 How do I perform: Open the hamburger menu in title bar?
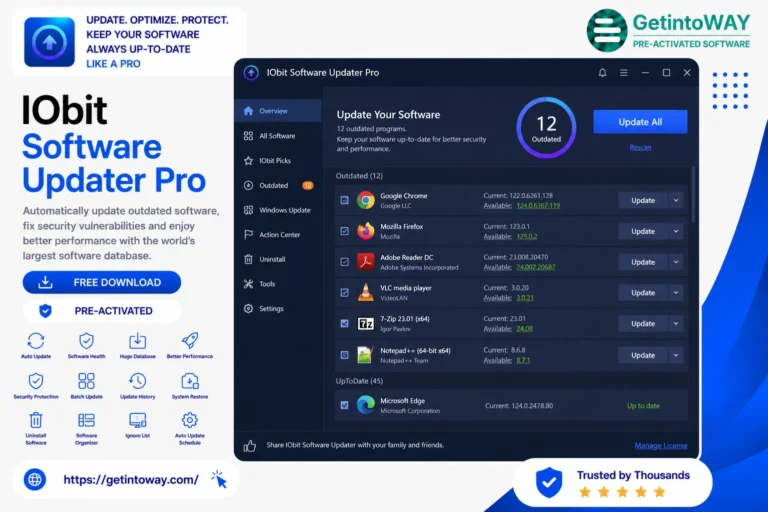pyautogui.click(x=624, y=73)
